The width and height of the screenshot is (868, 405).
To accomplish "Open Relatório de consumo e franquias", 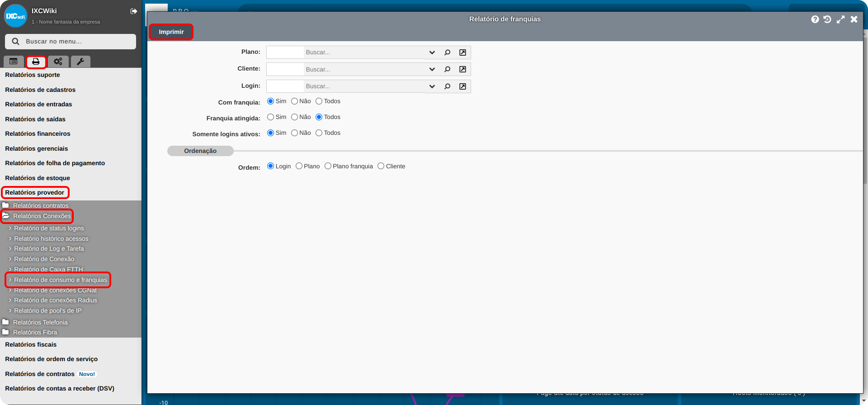I will tap(61, 280).
